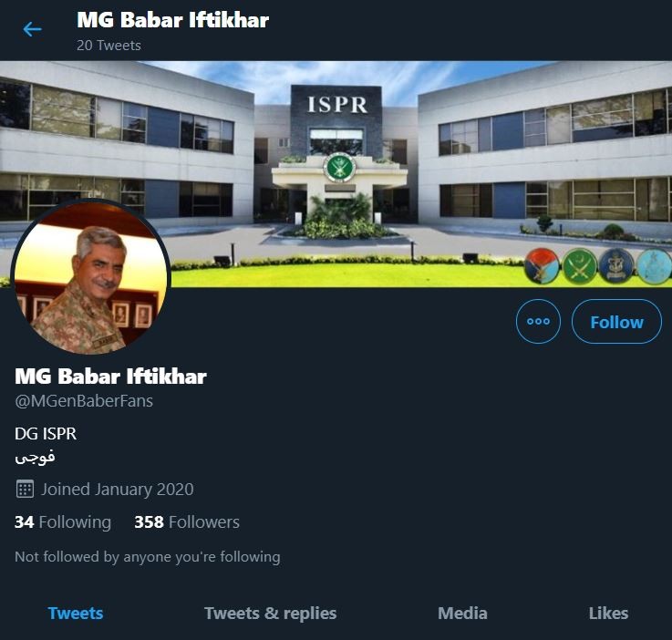Follow MG Babar Iftikhar

616,321
